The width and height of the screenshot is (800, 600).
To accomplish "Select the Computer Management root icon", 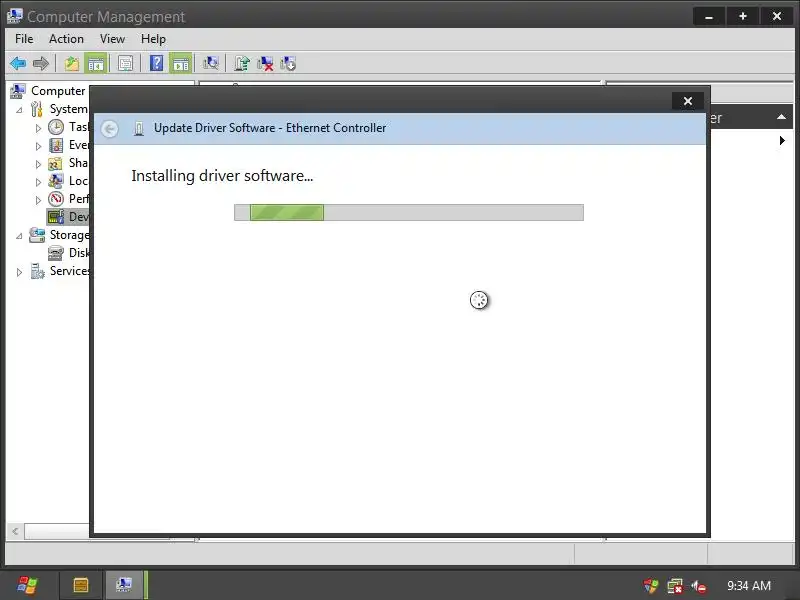I will pyautogui.click(x=18, y=91).
